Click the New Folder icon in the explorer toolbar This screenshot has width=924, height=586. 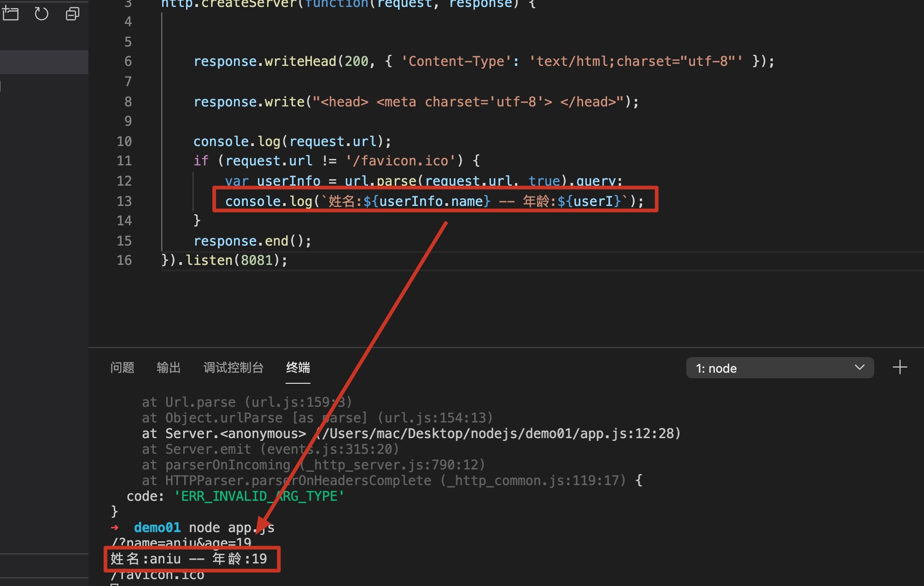pos(10,14)
